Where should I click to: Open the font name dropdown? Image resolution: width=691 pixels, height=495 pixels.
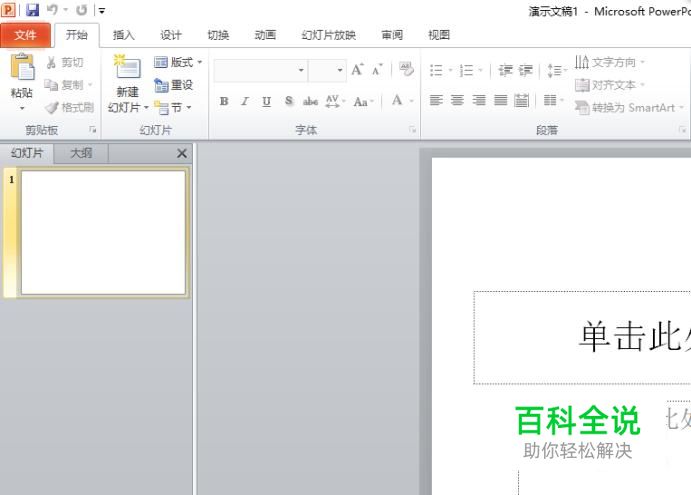(x=301, y=71)
